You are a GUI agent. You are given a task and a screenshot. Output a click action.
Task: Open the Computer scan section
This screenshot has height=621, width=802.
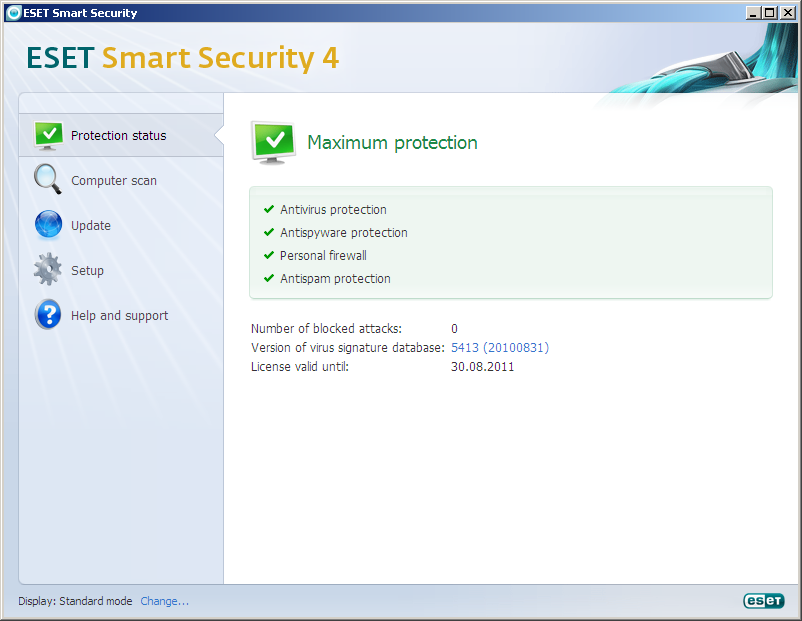click(114, 181)
